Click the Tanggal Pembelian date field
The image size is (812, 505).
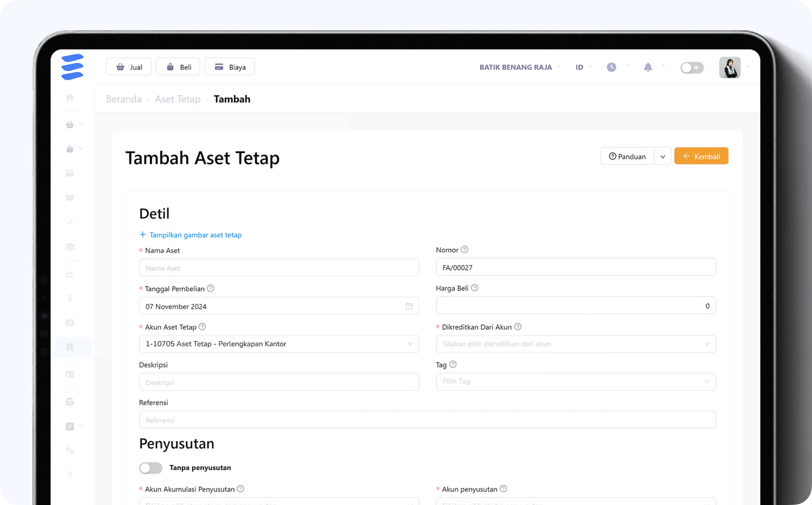[x=279, y=306]
